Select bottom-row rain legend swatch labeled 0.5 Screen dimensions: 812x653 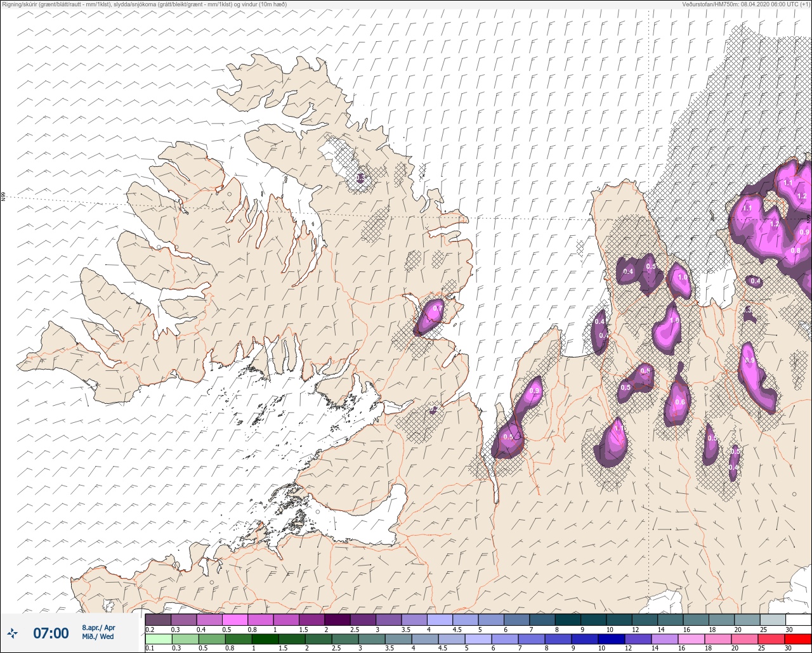pos(212,638)
